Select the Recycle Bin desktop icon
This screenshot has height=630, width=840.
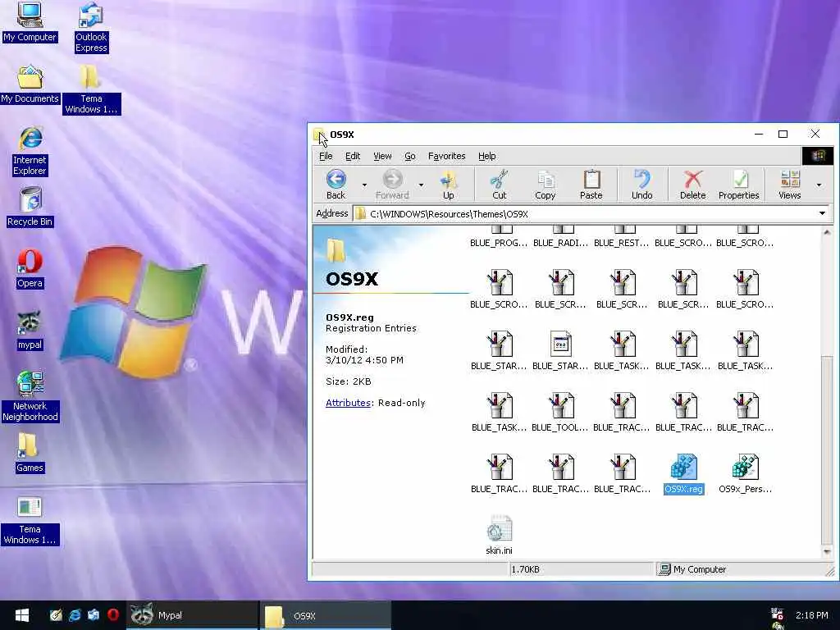(30, 208)
